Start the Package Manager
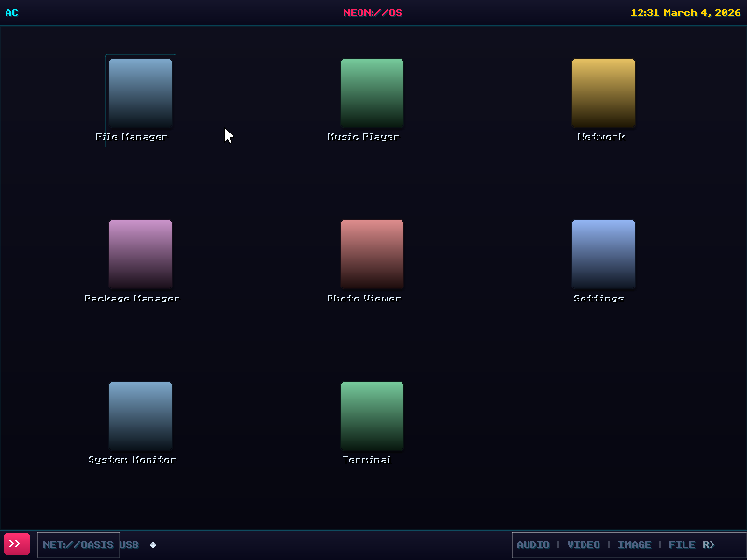Image resolution: width=747 pixels, height=560 pixels. 140,254
